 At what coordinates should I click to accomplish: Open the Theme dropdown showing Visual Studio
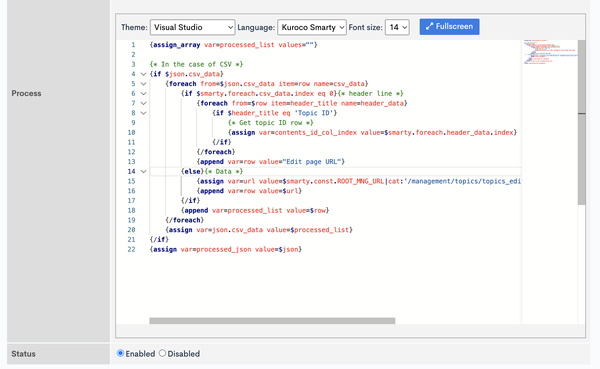click(x=192, y=27)
